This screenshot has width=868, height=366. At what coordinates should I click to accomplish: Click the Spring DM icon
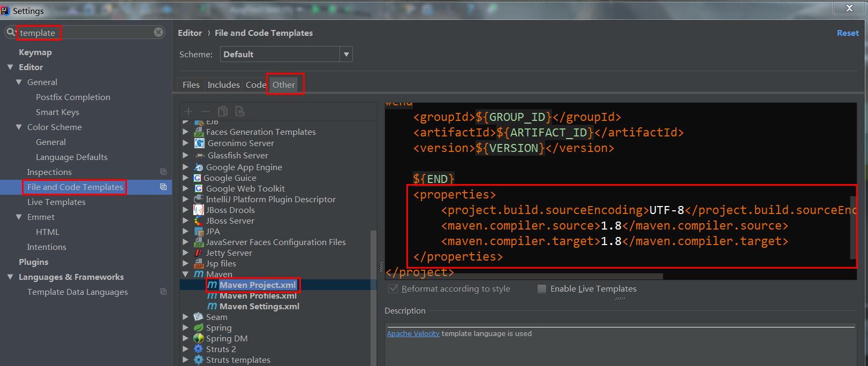click(x=199, y=338)
